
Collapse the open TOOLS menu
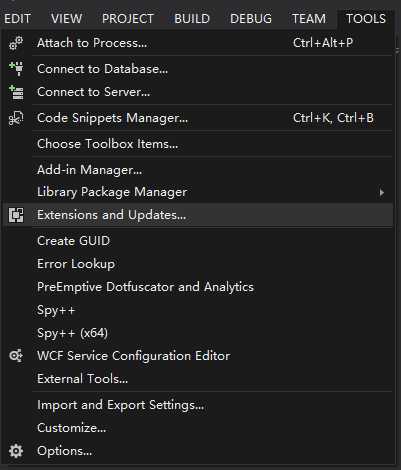tap(366, 19)
